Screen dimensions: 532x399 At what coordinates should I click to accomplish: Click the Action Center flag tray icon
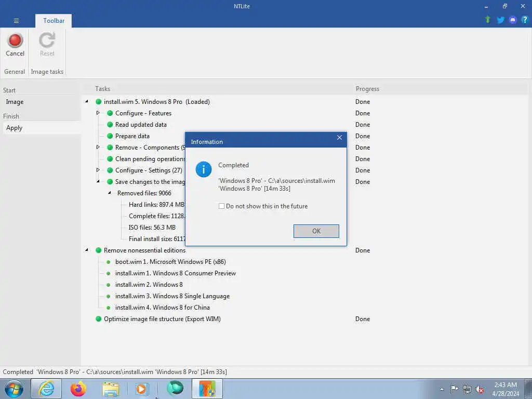pos(454,389)
